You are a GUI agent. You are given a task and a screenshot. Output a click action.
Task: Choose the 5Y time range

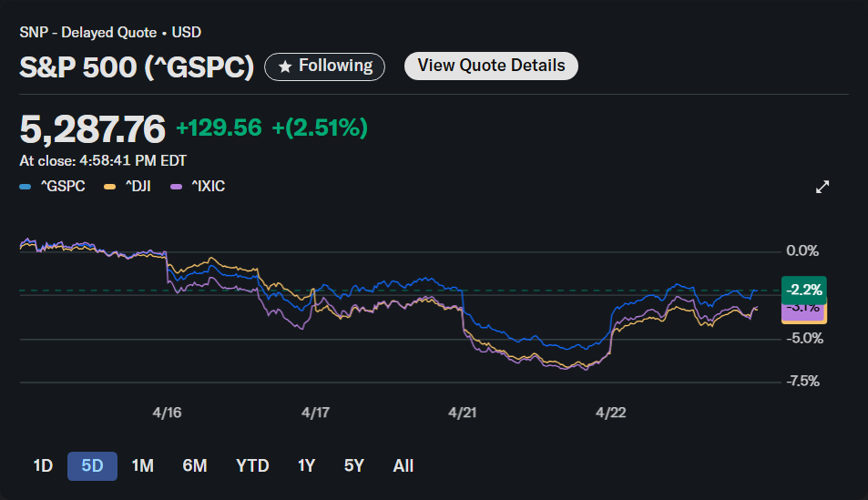pos(354,466)
